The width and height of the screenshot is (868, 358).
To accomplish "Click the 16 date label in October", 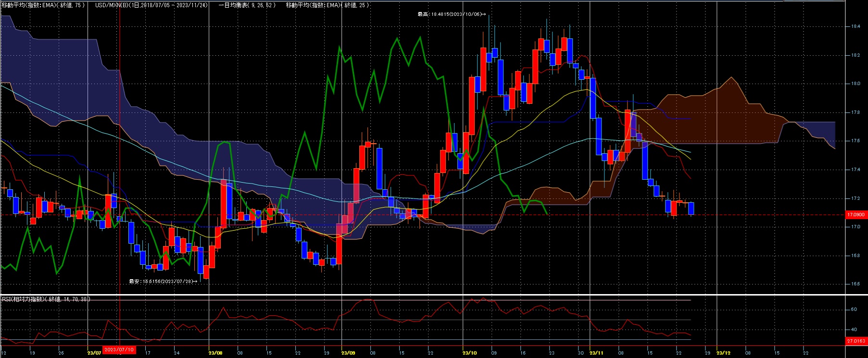I will tap(523, 353).
